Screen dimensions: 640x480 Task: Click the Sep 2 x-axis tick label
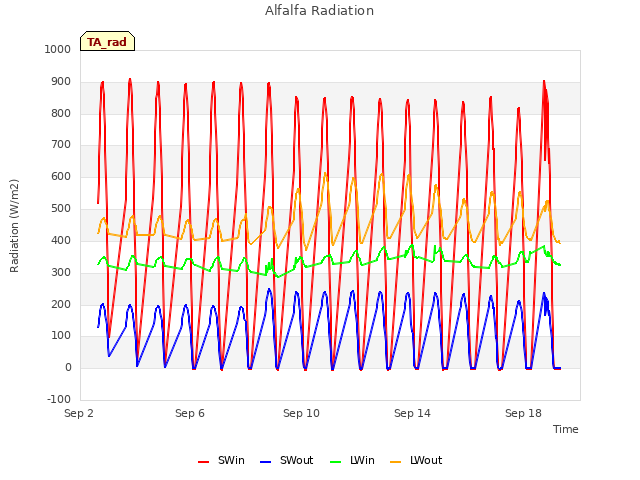click(x=79, y=413)
